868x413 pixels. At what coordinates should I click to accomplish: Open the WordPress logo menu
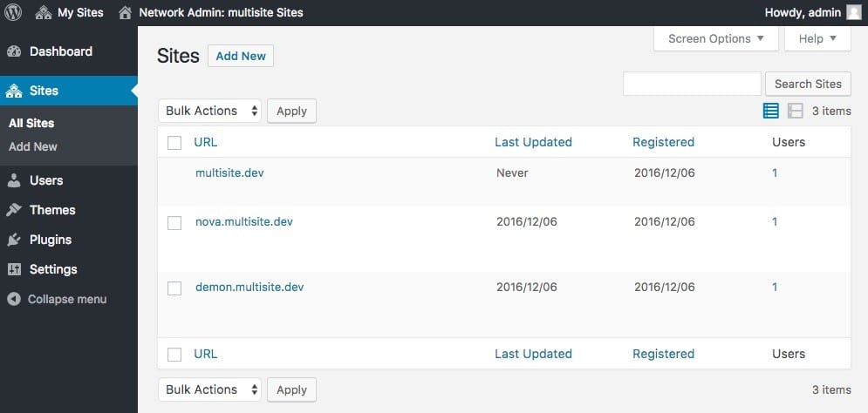[x=13, y=12]
